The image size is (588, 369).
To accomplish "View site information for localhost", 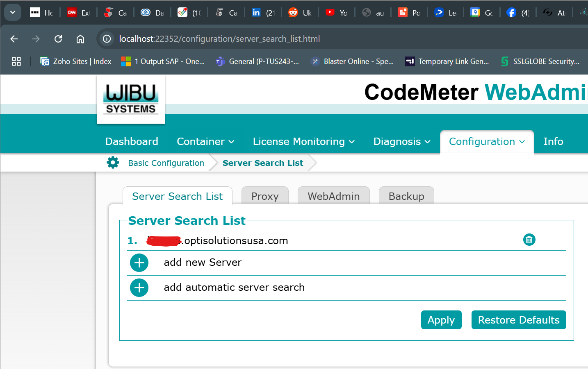I will [107, 39].
